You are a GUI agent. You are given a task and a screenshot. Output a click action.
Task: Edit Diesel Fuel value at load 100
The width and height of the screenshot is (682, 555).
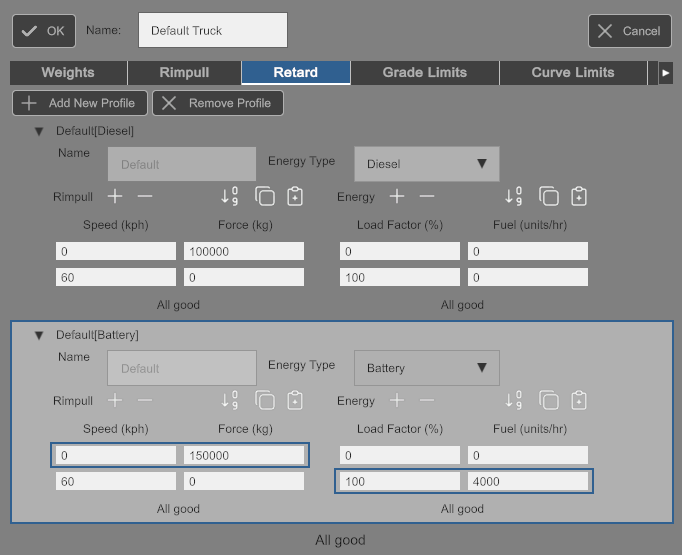[x=528, y=277]
